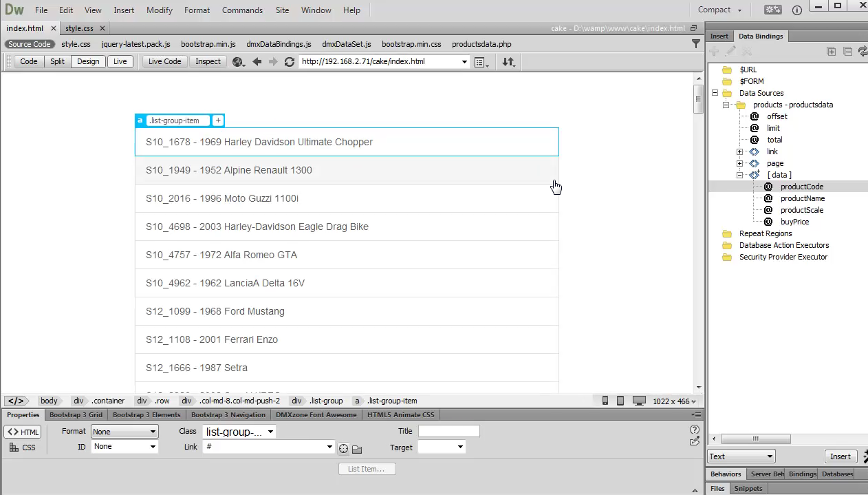Open the Format dropdown
Image resolution: width=868 pixels, height=495 pixels.
[x=124, y=432]
